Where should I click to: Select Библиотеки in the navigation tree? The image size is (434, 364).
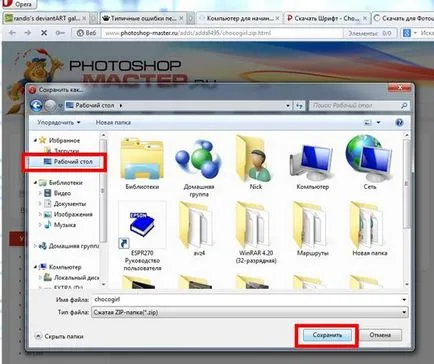65,183
